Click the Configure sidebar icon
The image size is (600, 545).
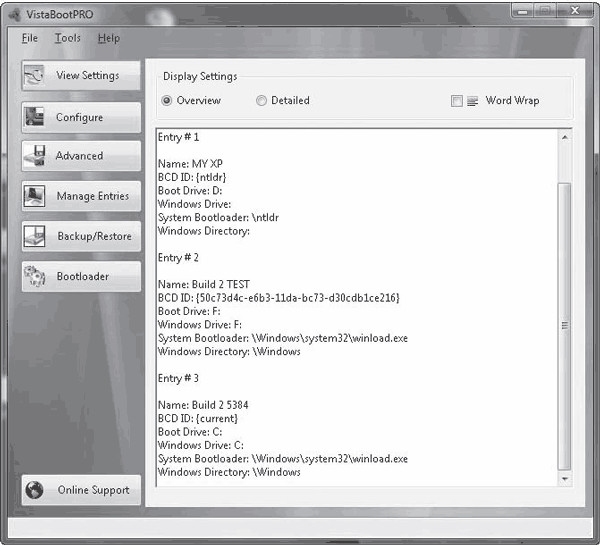coord(35,117)
